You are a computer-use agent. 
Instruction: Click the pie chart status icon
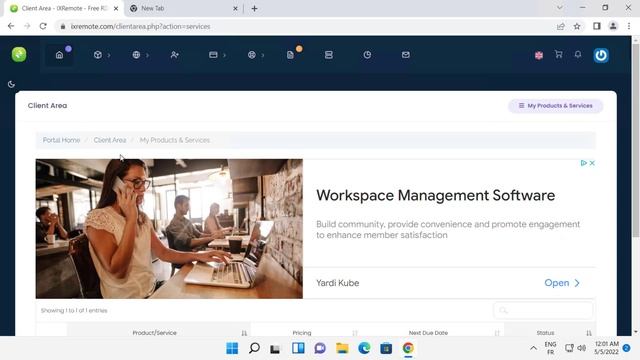(x=367, y=55)
